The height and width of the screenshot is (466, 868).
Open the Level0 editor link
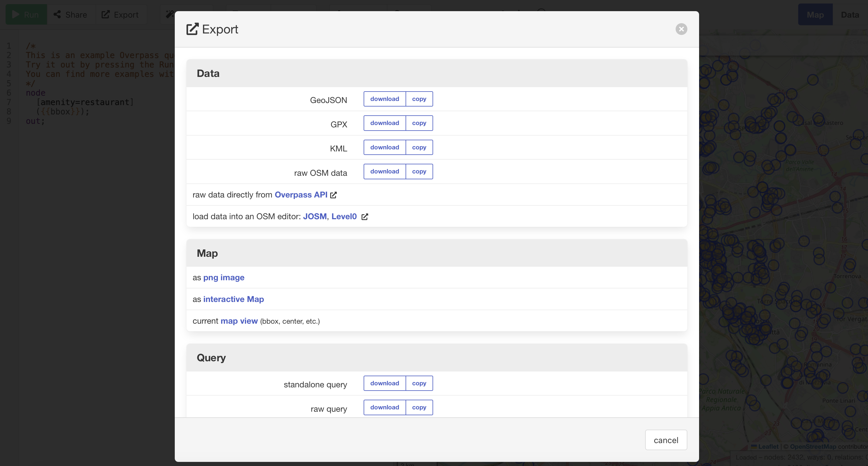point(344,217)
